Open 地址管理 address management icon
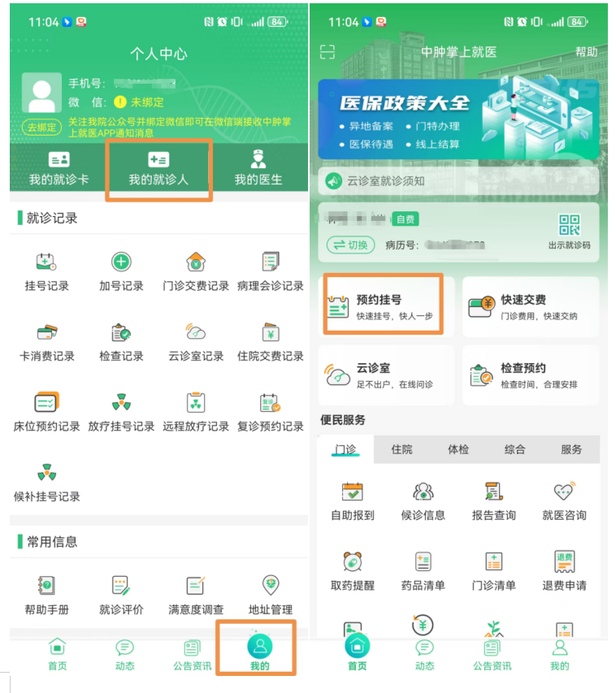 pos(271,586)
